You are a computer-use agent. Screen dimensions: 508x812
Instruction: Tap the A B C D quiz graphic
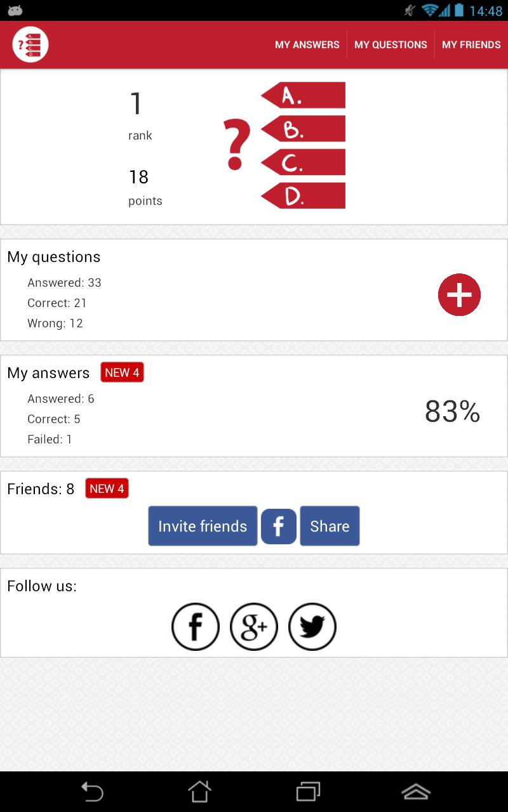click(284, 145)
